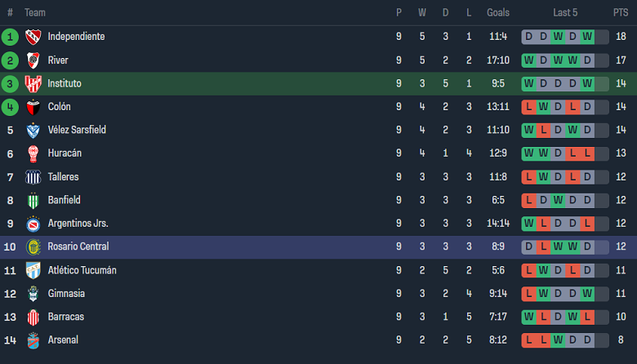This screenshot has width=637, height=364.
Task: Sort table by PTS column header
Action: click(621, 12)
